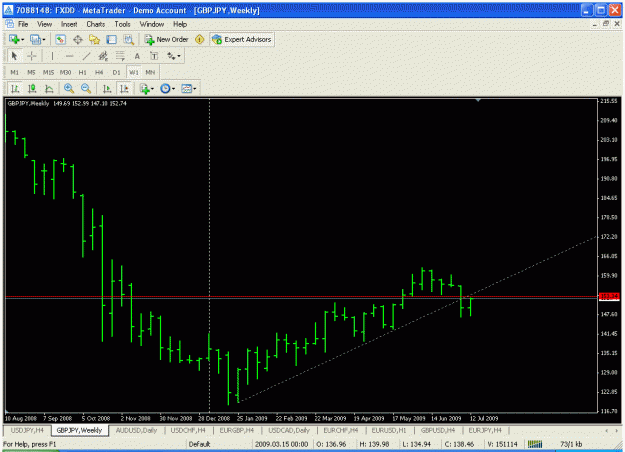
Task: Switch to the M30 timeframe
Action: point(65,72)
